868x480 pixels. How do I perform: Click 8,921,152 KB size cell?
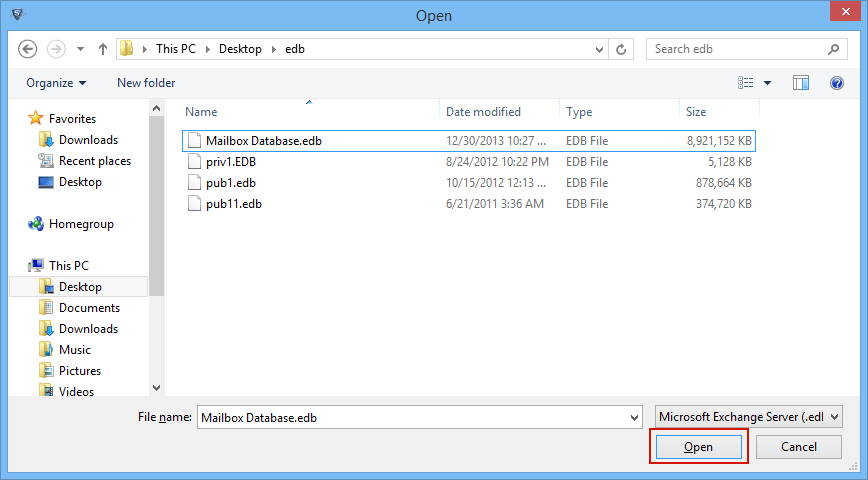tap(719, 141)
